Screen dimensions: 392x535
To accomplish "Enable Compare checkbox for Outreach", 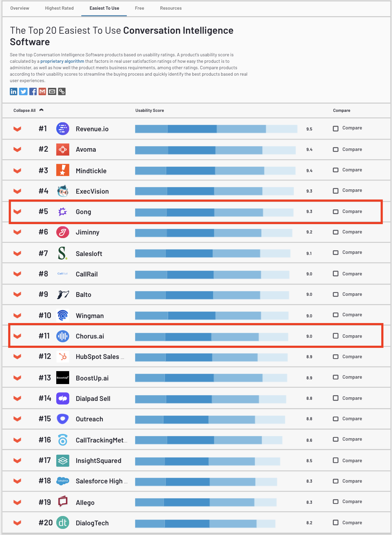I will 336,419.
